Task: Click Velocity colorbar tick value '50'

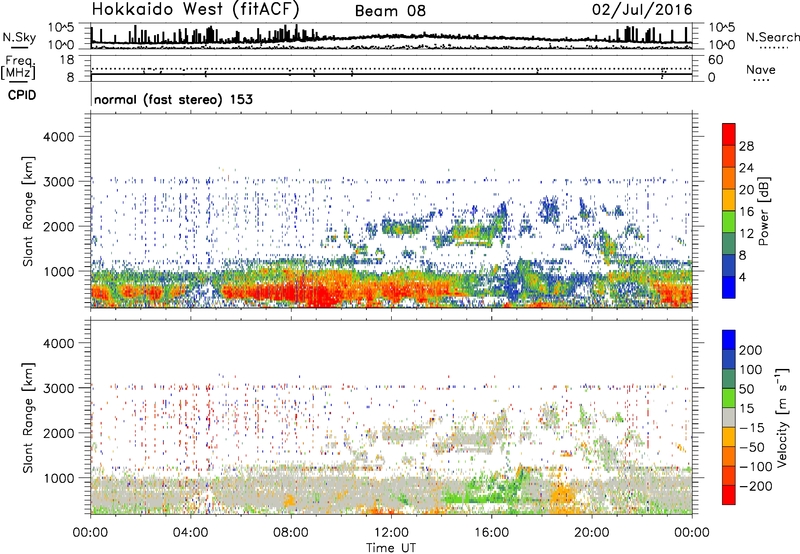Action: click(x=747, y=389)
